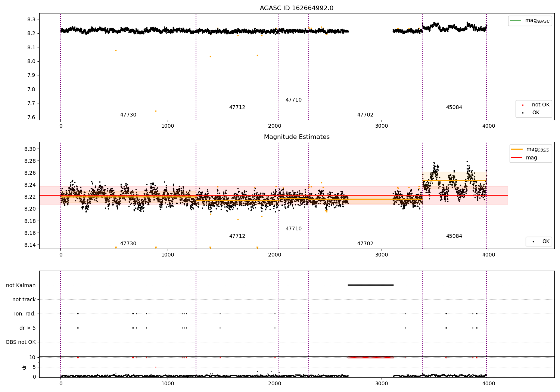Click obsid label 47712 in Magnitude Estimates plot

[237, 236]
